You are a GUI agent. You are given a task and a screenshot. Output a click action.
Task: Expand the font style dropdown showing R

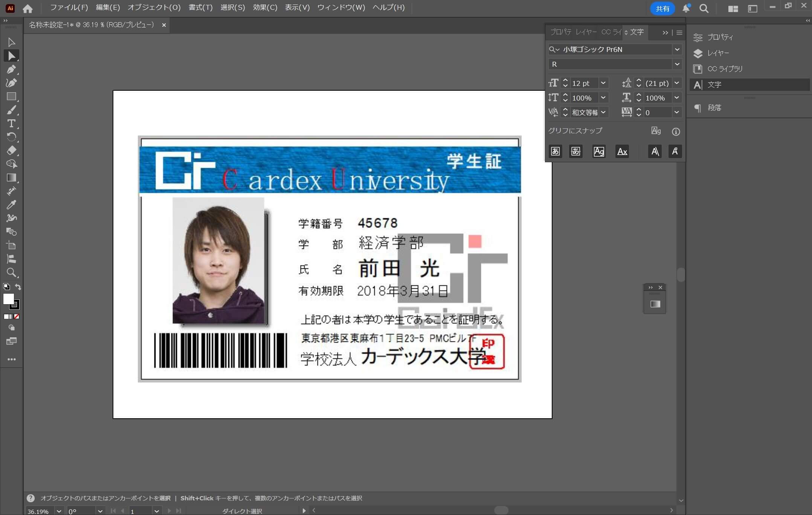[x=677, y=64]
